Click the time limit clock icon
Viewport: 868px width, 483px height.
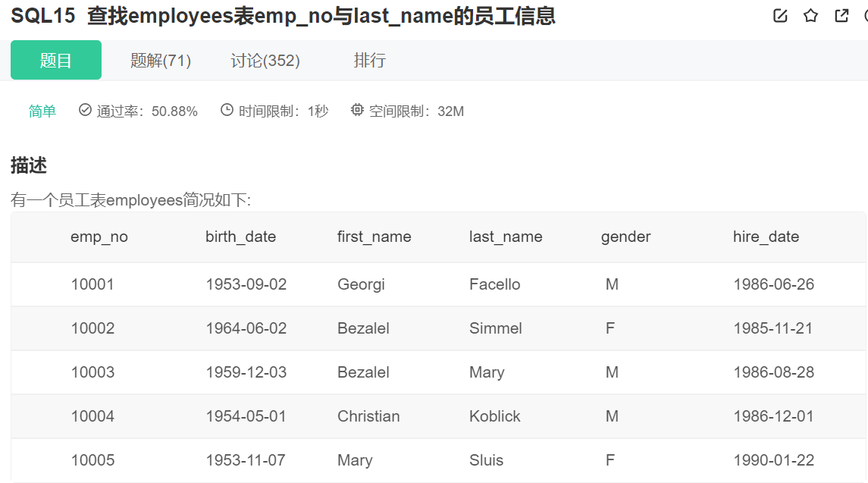[x=227, y=111]
